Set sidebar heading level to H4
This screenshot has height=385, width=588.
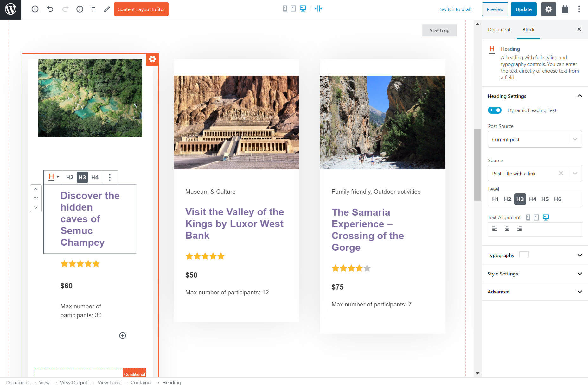pyautogui.click(x=533, y=199)
